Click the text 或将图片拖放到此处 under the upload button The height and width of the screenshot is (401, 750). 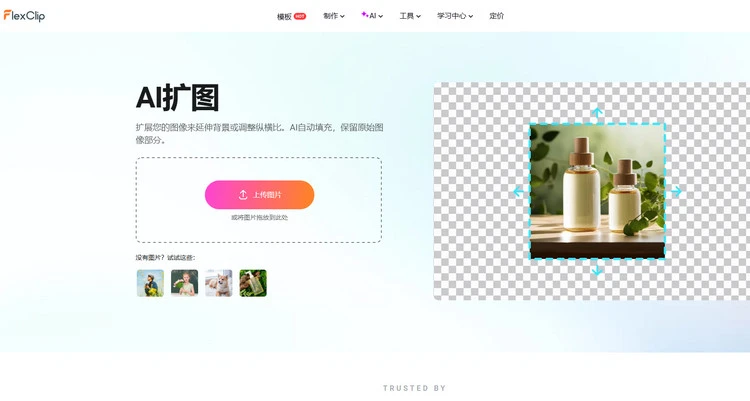click(259, 217)
